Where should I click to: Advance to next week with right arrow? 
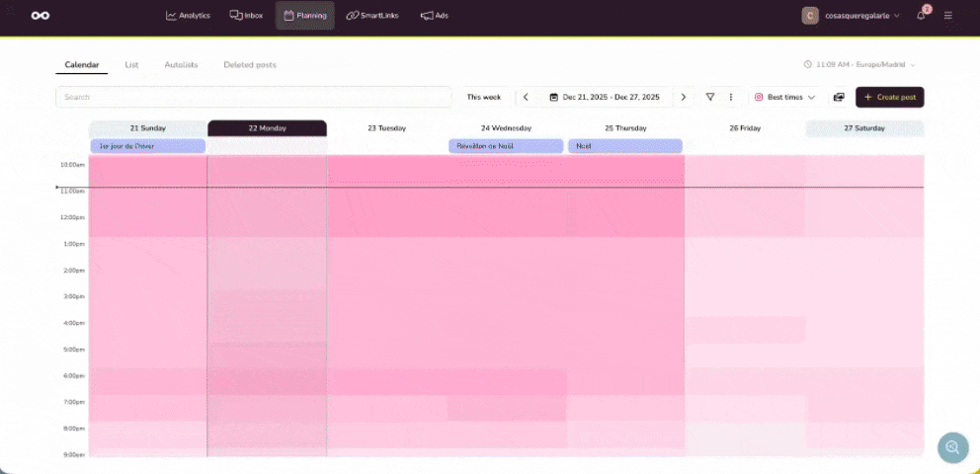[x=683, y=97]
